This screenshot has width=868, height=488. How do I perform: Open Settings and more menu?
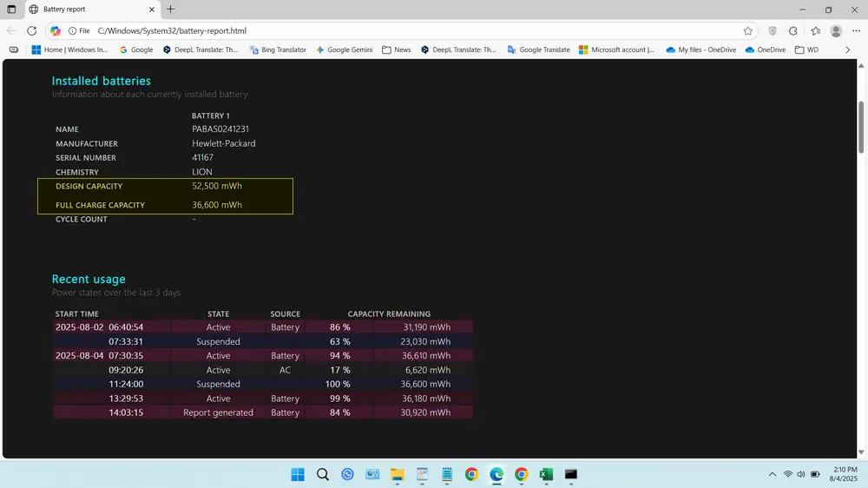857,31
